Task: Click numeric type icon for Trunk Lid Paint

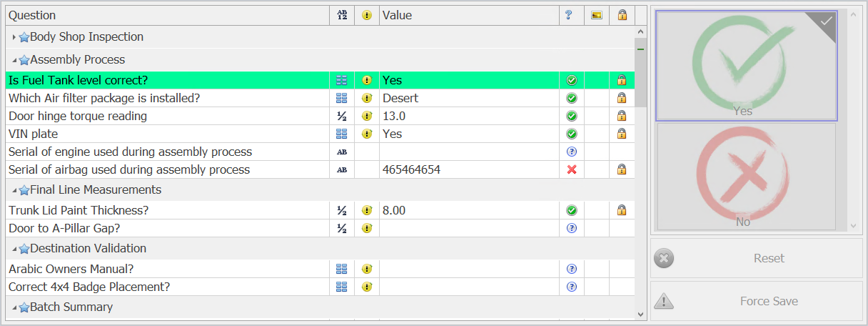Action: tap(342, 210)
